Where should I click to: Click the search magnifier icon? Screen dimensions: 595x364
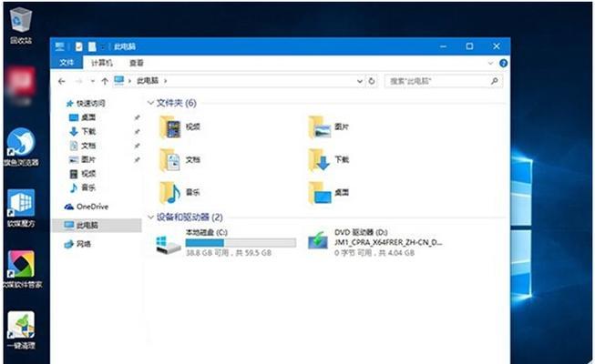click(495, 81)
